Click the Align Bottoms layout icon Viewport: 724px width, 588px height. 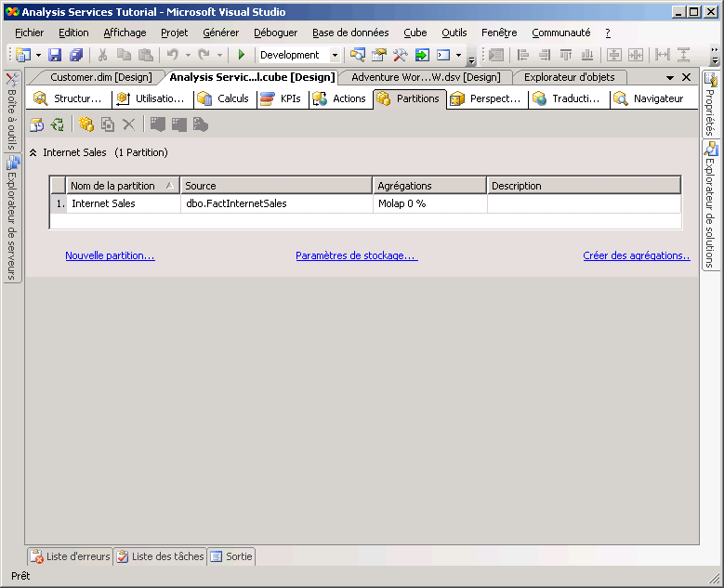pyautogui.click(x=587, y=55)
